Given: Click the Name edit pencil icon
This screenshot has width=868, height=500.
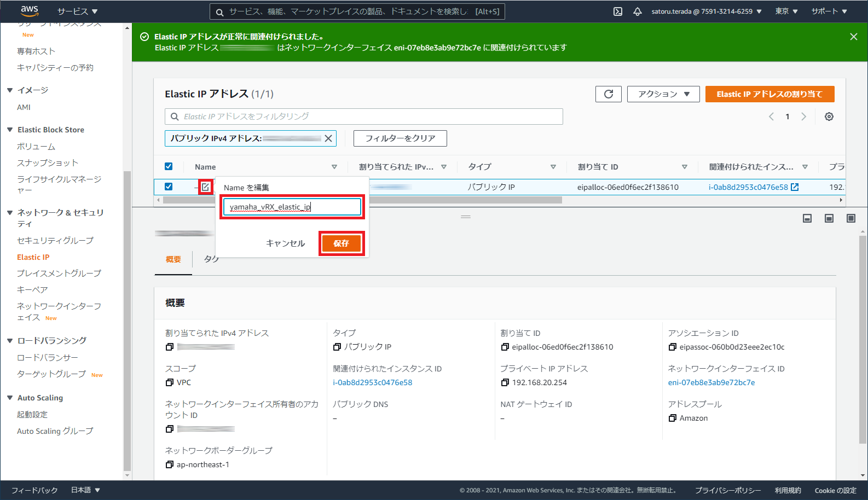Looking at the screenshot, I should (205, 187).
